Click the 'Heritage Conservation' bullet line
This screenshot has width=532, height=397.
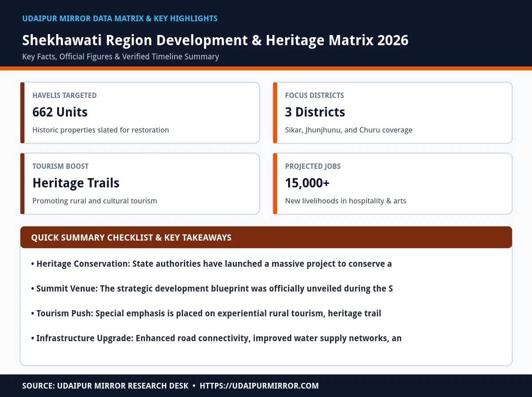[x=211, y=264]
